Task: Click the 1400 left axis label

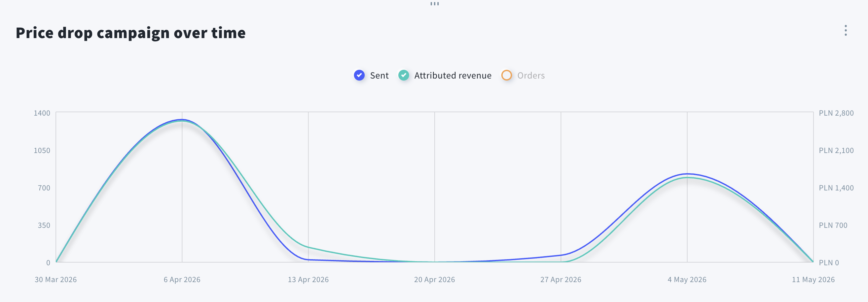Action: pos(42,113)
